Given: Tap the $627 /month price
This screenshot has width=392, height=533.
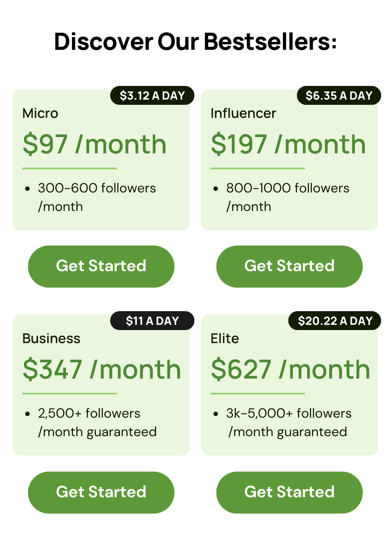Looking at the screenshot, I should coord(290,370).
